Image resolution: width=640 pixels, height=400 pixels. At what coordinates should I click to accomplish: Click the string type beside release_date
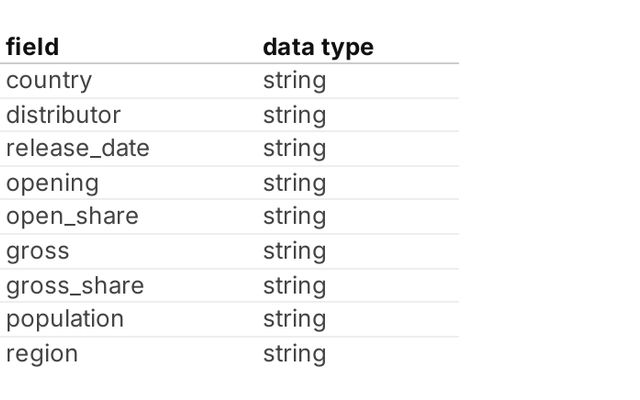(x=294, y=149)
